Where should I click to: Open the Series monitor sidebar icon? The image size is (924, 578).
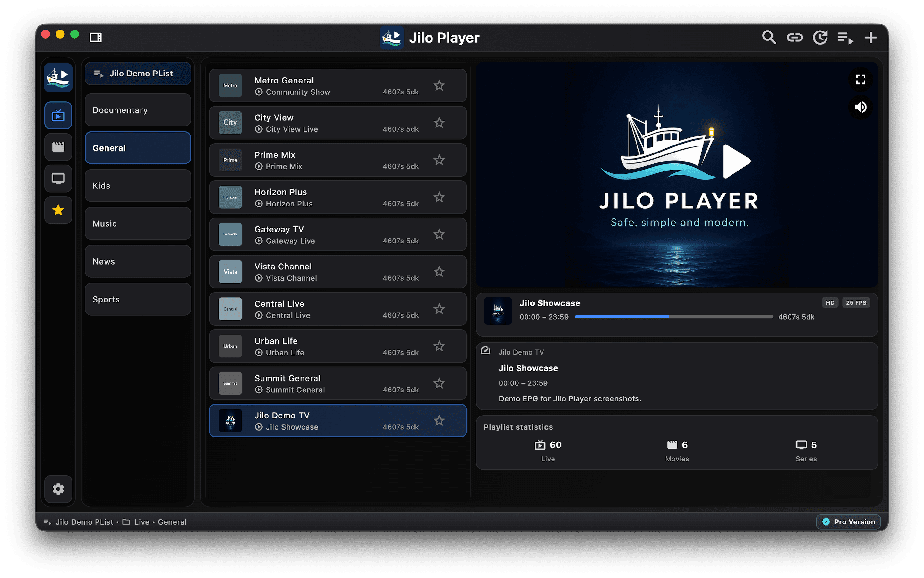click(x=58, y=179)
